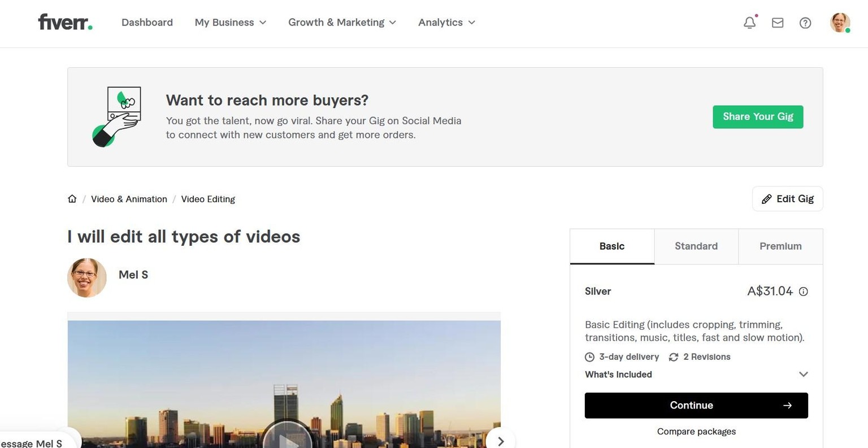Screen dimensions: 868x448
Task: Click the gig title "I will edit all types of videos"
Action: click(184, 237)
